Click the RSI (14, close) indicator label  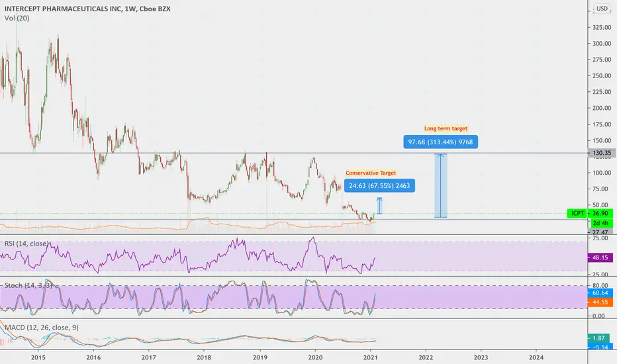coord(26,244)
